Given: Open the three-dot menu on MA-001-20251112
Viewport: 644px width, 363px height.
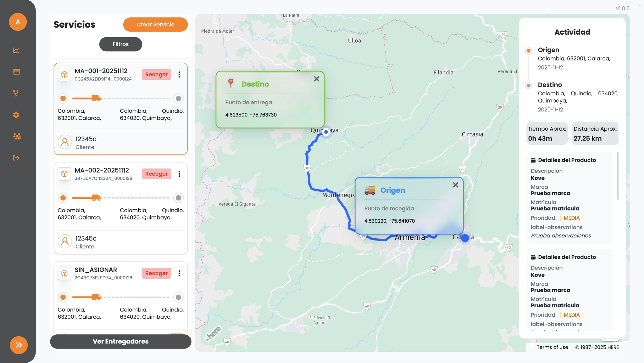Looking at the screenshot, I should [180, 75].
